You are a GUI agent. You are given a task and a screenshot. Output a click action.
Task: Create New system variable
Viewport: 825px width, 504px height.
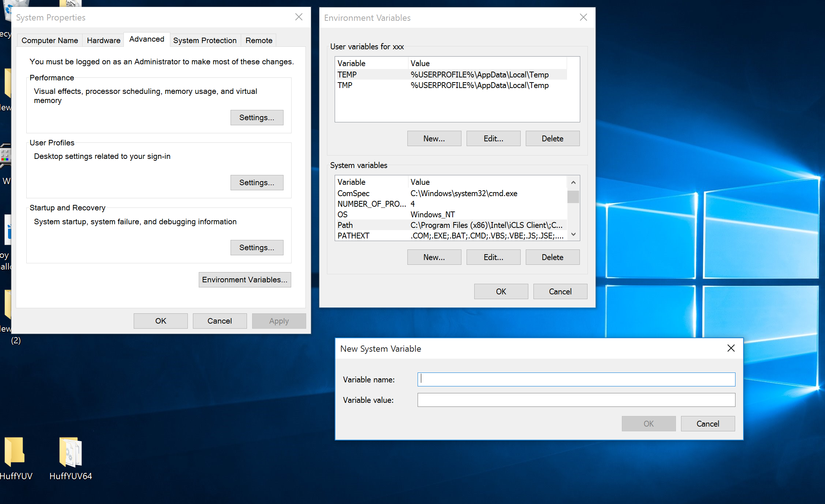[x=434, y=257]
